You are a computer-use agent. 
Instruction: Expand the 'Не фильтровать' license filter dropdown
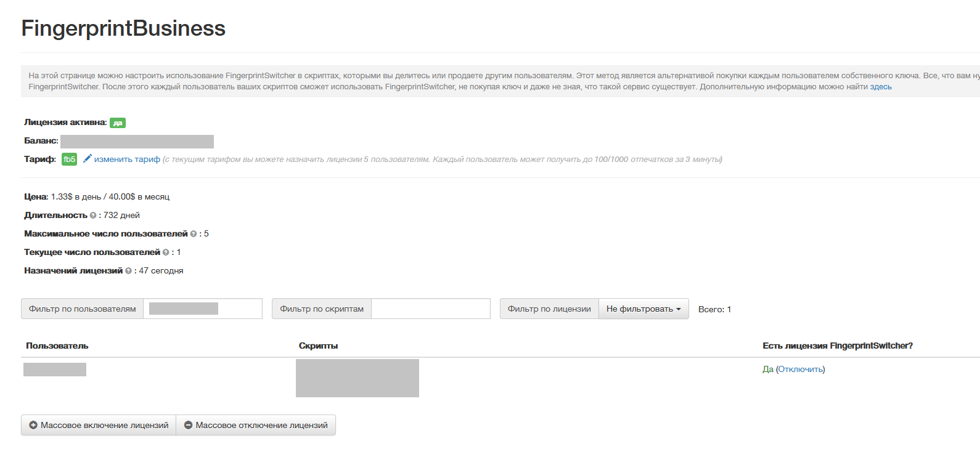[x=643, y=309]
